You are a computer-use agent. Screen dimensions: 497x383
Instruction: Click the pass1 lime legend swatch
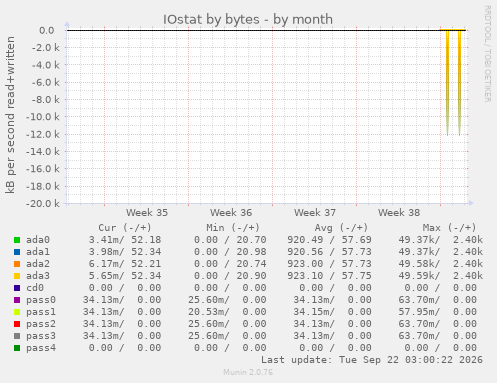pyautogui.click(x=17, y=312)
